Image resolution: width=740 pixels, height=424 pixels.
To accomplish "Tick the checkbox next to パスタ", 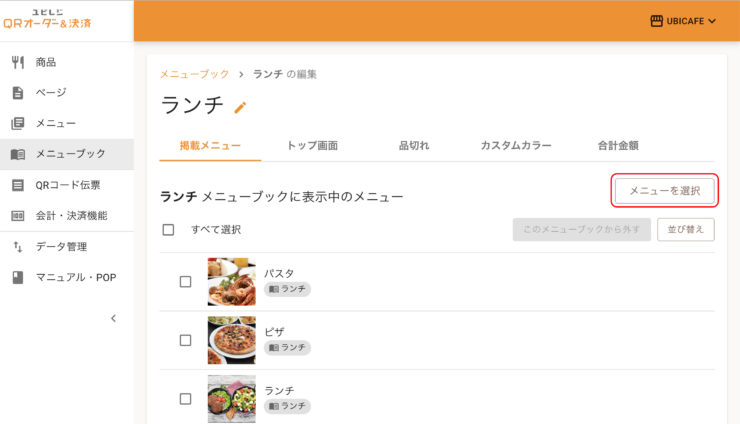I will [x=185, y=282].
